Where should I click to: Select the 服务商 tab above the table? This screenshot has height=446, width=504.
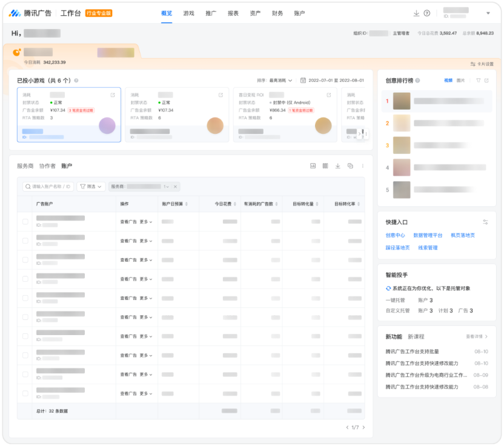pyautogui.click(x=25, y=166)
